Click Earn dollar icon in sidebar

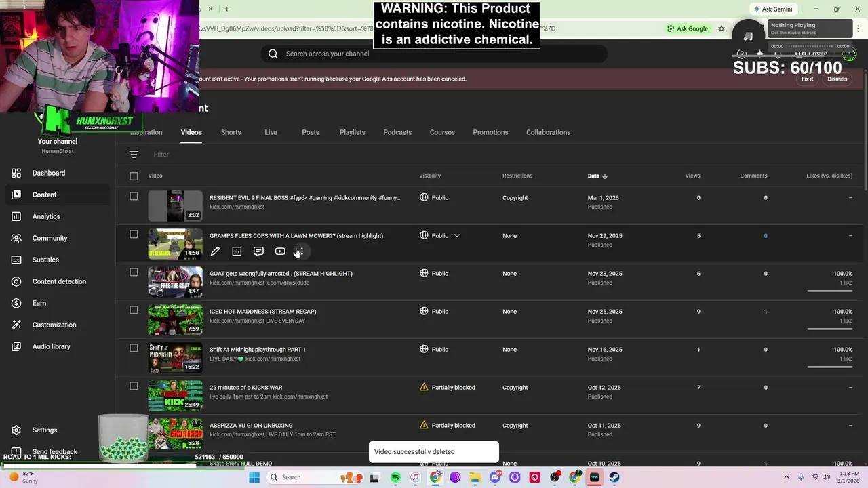[x=16, y=303]
